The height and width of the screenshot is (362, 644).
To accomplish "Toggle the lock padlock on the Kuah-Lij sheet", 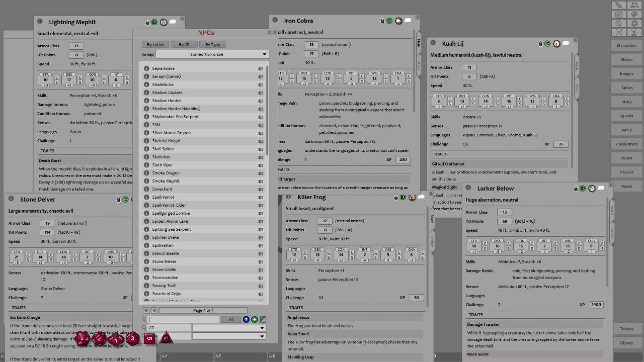I will pyautogui.click(x=540, y=44).
